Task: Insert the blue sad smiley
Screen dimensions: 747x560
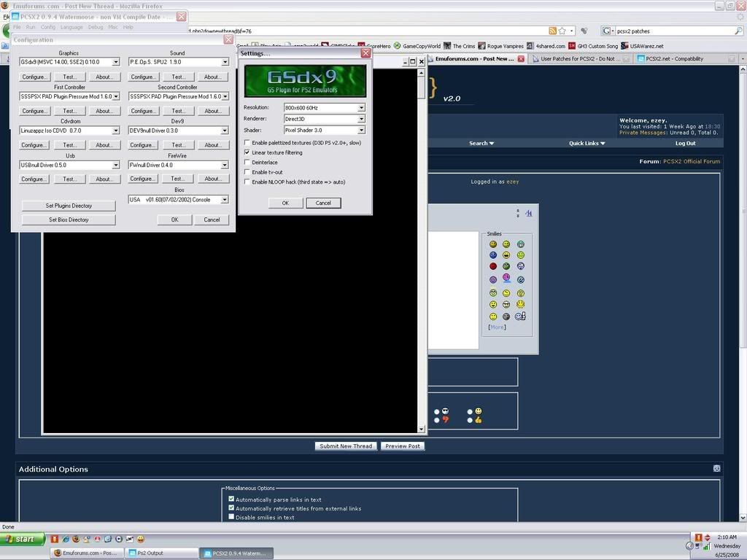Action: pyautogui.click(x=493, y=255)
